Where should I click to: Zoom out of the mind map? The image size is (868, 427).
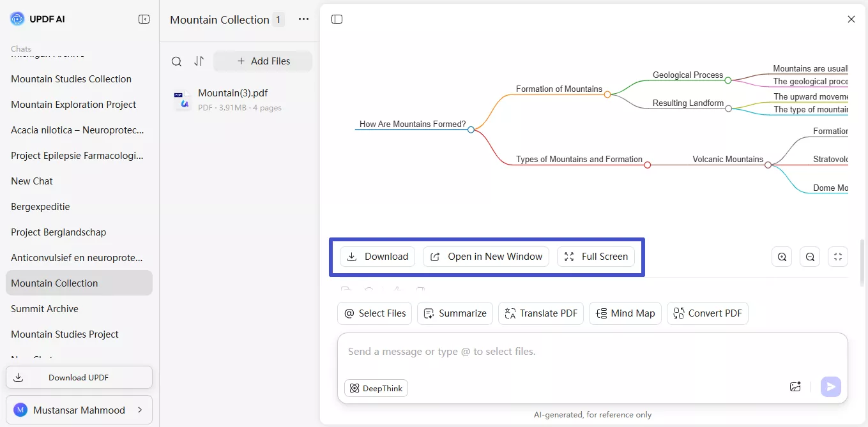point(810,256)
